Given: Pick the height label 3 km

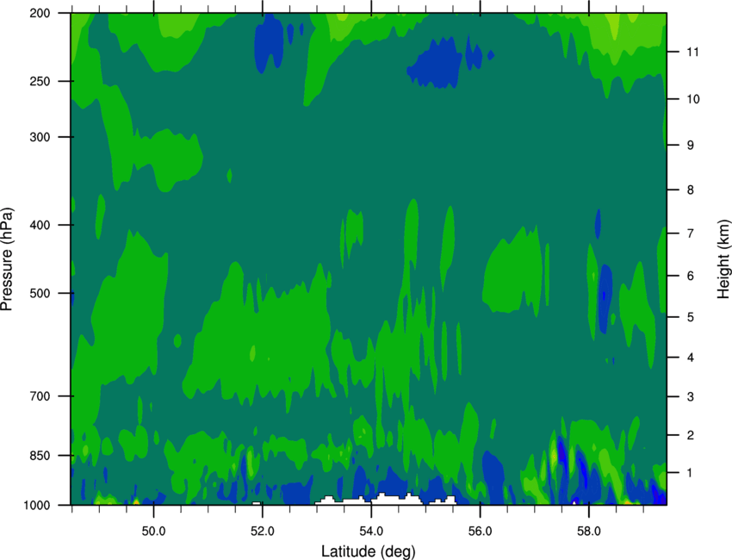Looking at the screenshot, I should pyautogui.click(x=691, y=397).
